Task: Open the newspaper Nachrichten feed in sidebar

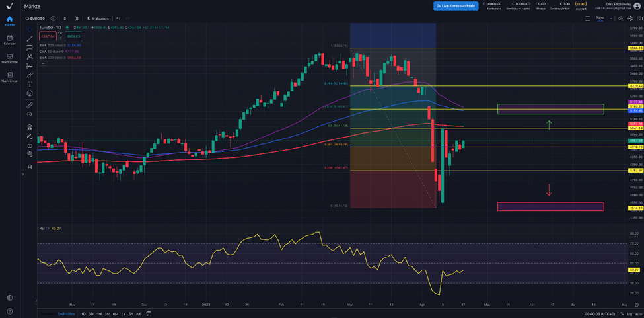Action: [9, 77]
